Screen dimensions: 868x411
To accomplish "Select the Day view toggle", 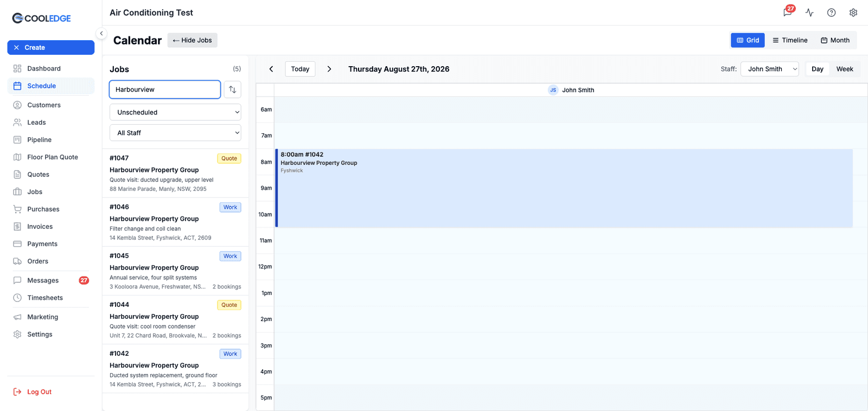I will (x=817, y=69).
